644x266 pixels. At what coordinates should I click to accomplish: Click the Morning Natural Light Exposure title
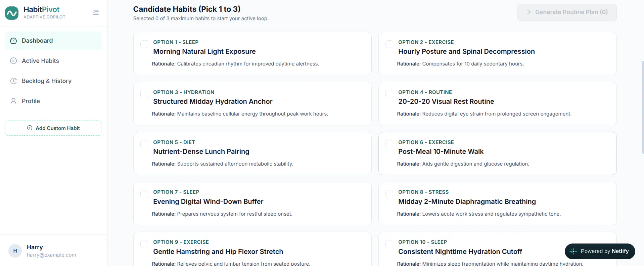204,51
